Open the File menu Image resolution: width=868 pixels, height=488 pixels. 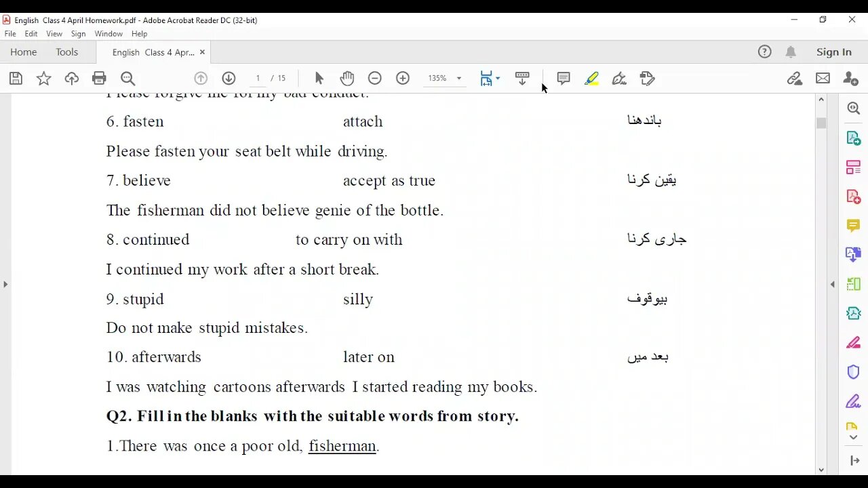point(10,34)
